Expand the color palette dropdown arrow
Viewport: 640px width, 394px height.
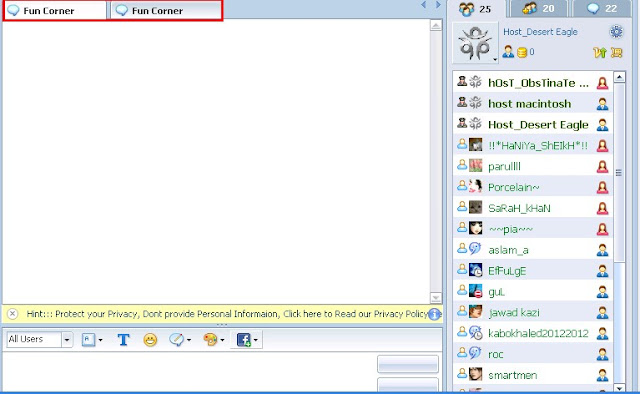pyautogui.click(x=222, y=340)
